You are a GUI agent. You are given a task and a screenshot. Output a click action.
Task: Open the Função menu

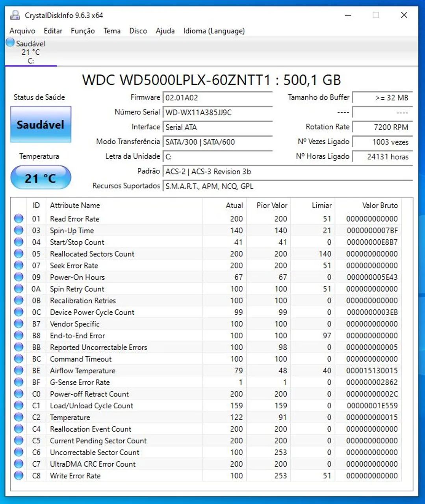83,31
